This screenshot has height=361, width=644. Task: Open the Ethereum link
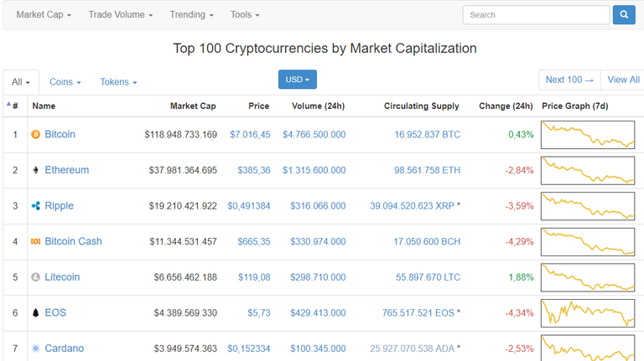66,170
